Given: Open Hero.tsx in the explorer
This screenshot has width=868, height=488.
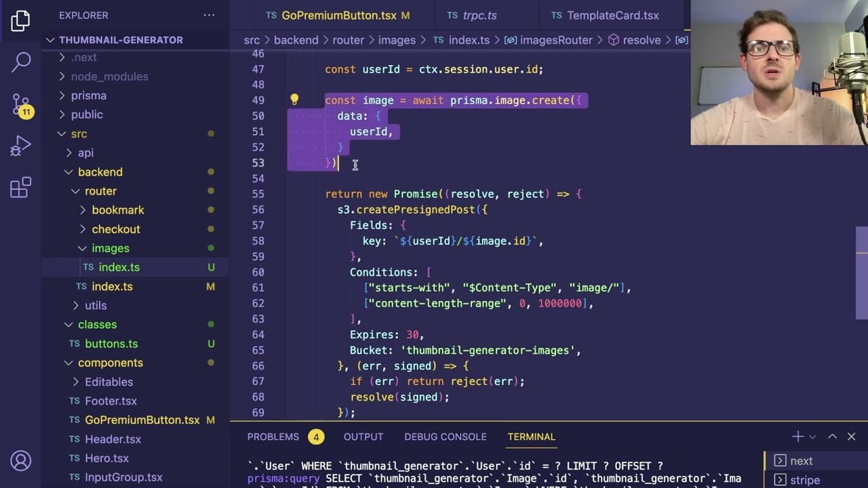Looking at the screenshot, I should [136, 458].
